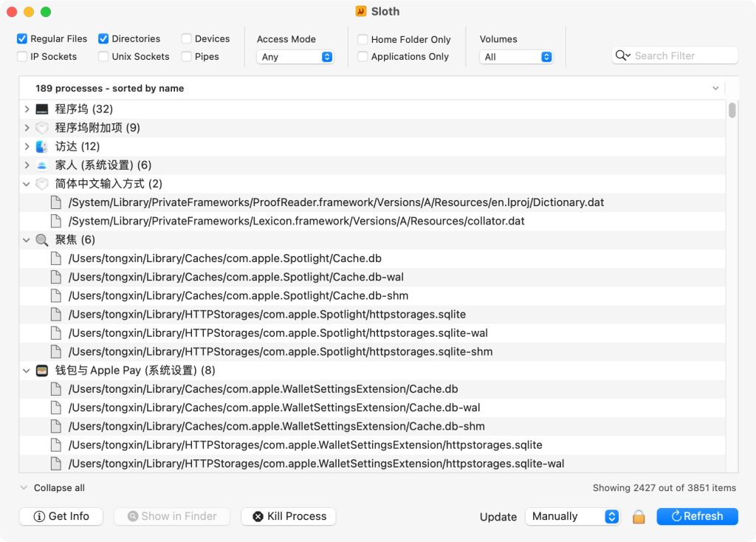Screen dimensions: 756x542
Task: Click the file icon beside collator.dat
Action: (x=56, y=222)
